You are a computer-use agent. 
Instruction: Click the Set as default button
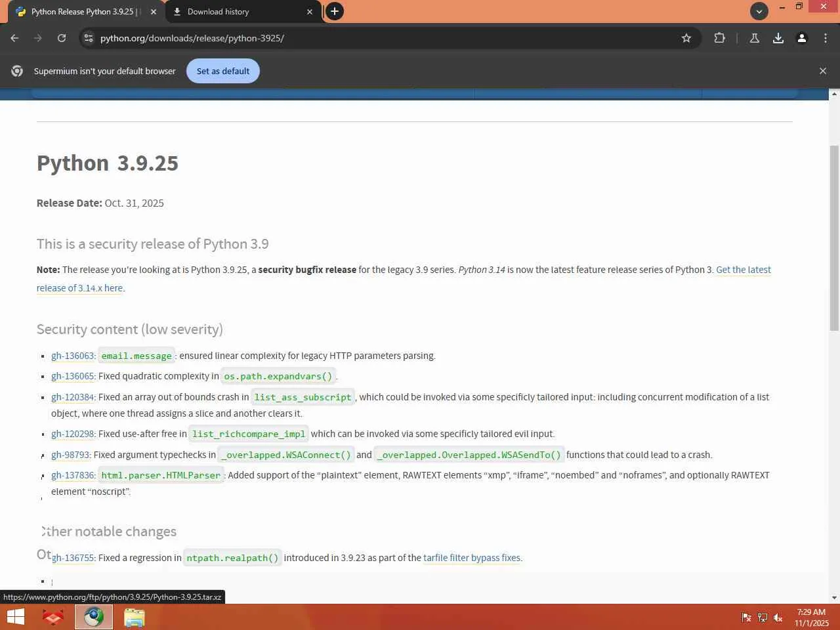(223, 71)
